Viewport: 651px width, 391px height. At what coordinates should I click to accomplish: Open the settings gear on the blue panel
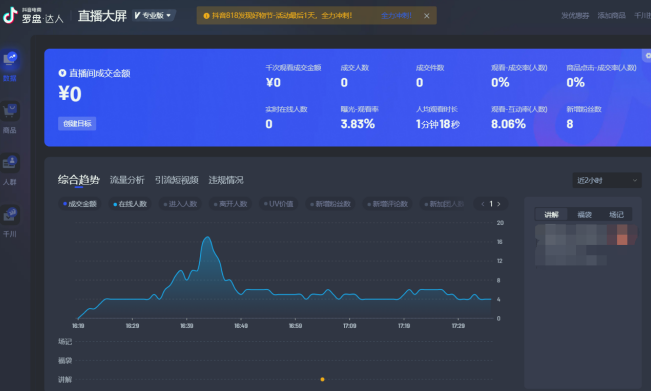[648, 56]
